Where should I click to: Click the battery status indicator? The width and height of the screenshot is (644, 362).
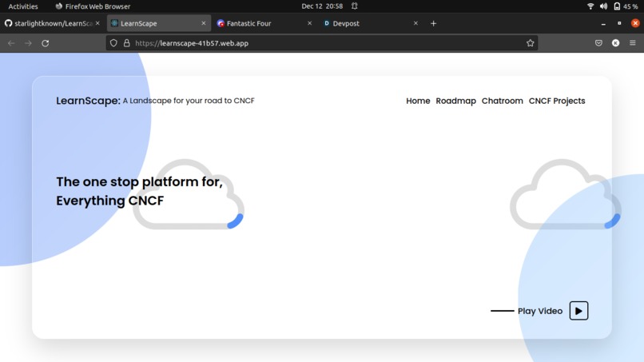[626, 6]
